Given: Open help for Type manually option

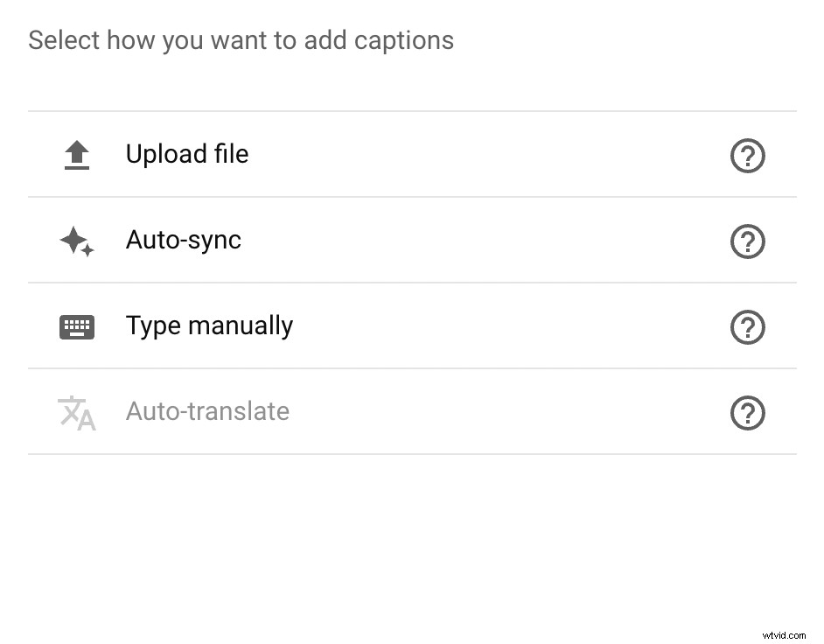Looking at the screenshot, I should (x=748, y=327).
